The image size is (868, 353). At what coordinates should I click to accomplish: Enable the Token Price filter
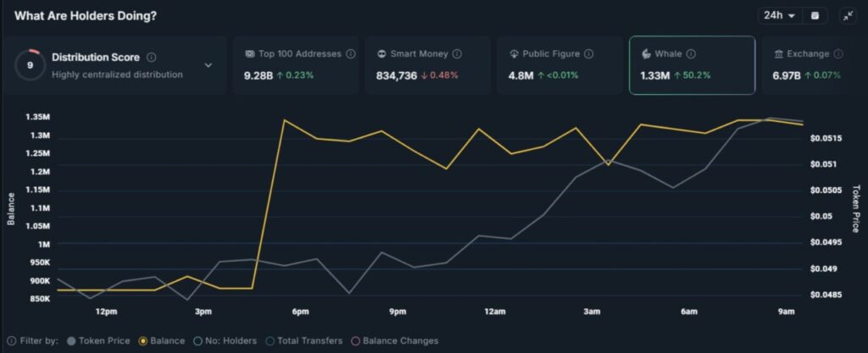coord(71,341)
